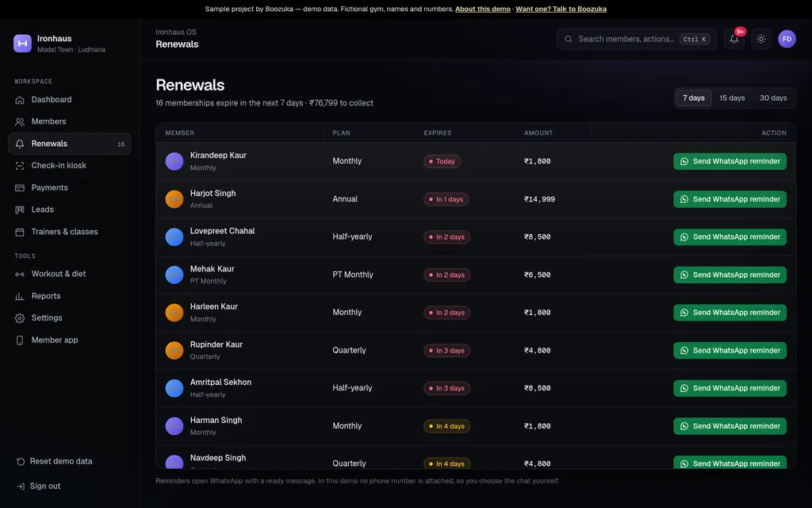Send WhatsApp reminder to Lovepreet Chahal
Screen dimensions: 812x508
[x=730, y=237]
